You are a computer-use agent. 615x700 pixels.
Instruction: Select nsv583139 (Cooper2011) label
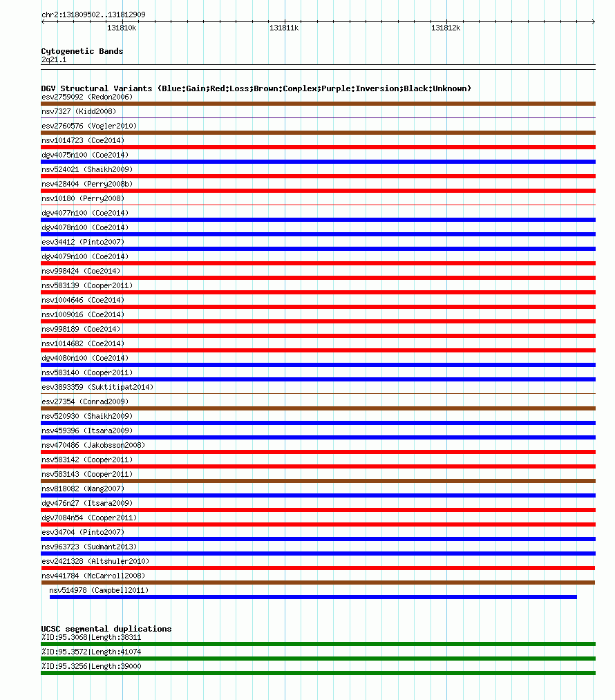[x=87, y=285]
